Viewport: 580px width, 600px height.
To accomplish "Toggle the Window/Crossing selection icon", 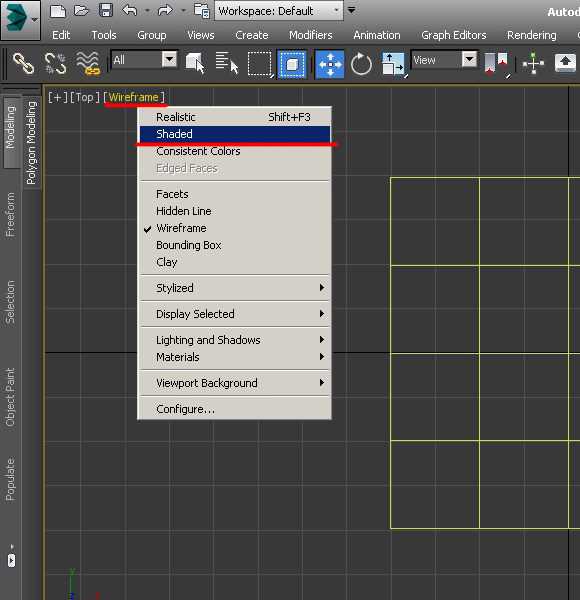I will click(x=292, y=64).
